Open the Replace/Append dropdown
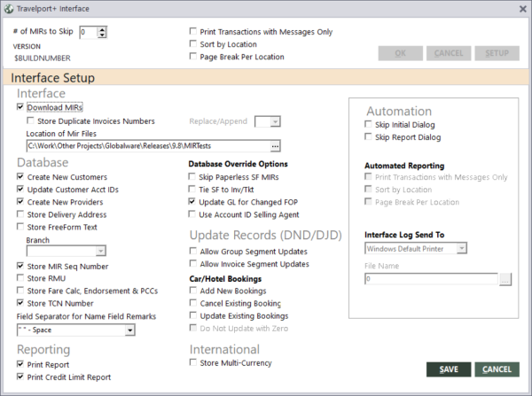This screenshot has width=532, height=396. [275, 121]
